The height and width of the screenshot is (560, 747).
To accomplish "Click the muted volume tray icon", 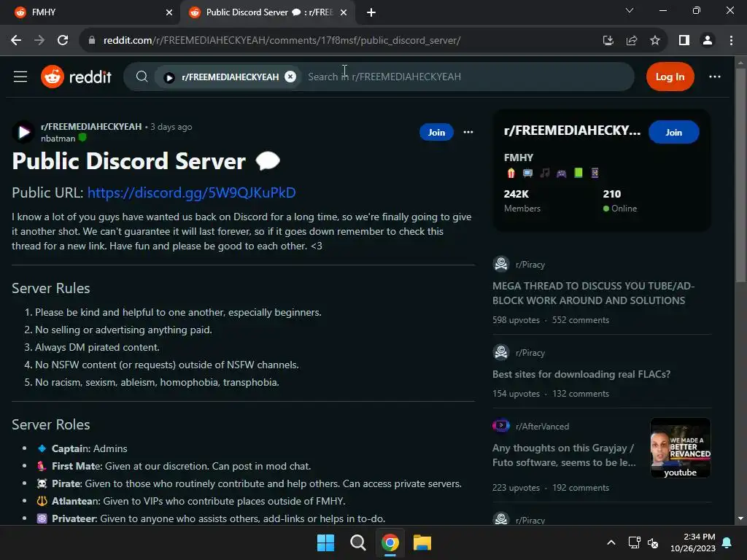I will [x=653, y=542].
